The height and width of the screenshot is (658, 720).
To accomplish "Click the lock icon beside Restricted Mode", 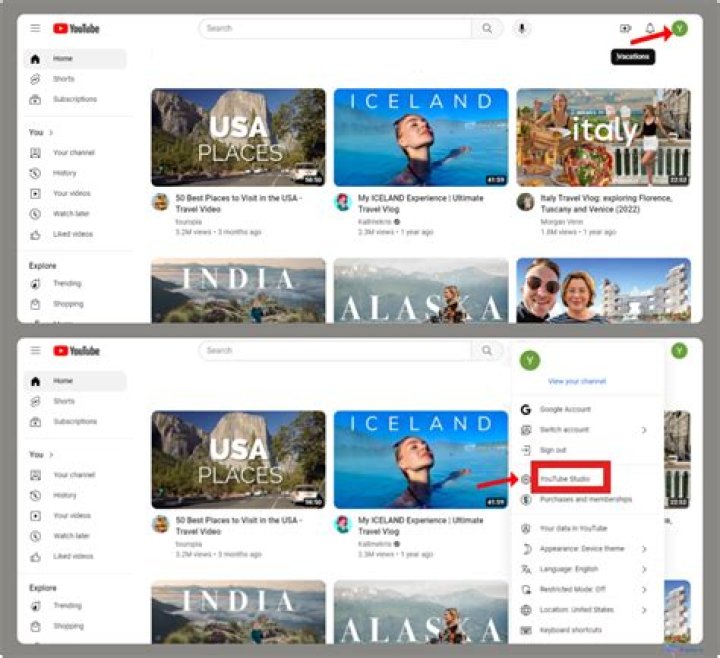I will coord(526,589).
